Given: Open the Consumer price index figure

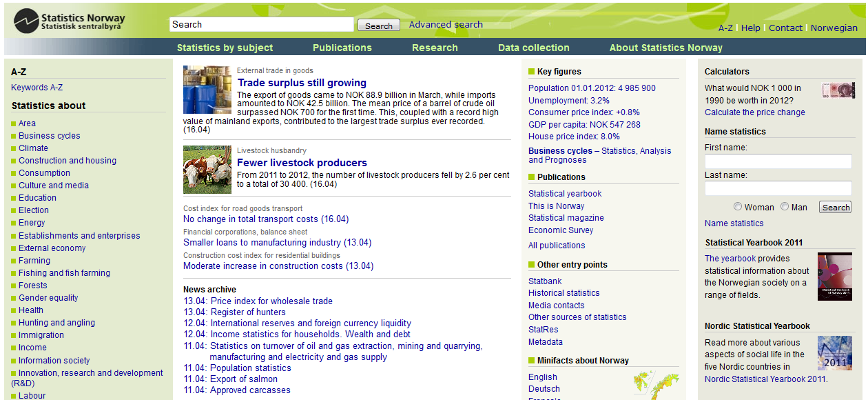Looking at the screenshot, I should point(584,112).
